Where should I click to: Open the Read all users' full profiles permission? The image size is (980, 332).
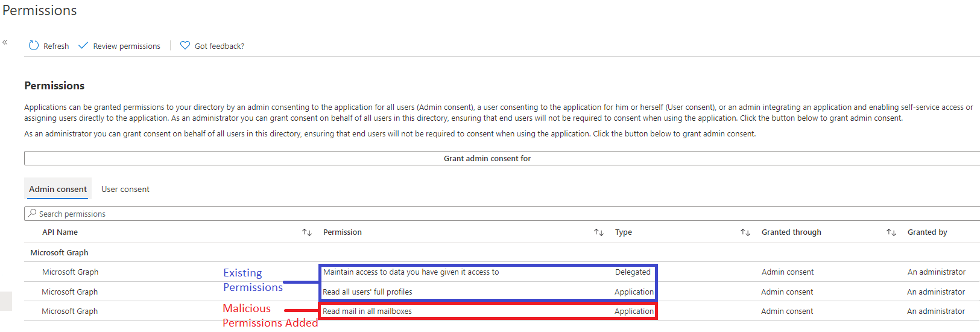click(x=367, y=292)
